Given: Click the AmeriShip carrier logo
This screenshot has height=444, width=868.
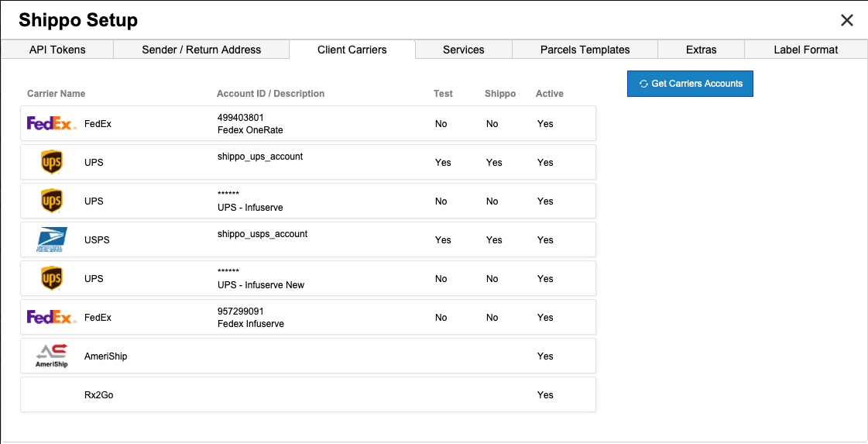Looking at the screenshot, I should pyautogui.click(x=52, y=356).
